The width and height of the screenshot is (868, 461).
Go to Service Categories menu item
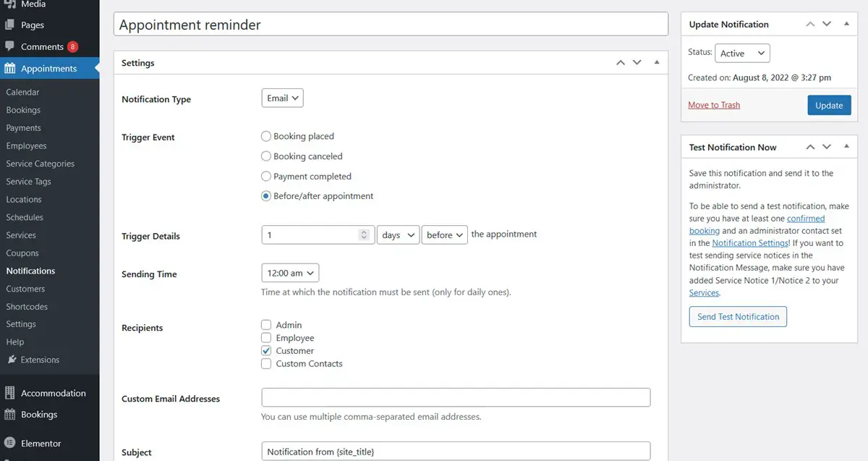(x=40, y=164)
